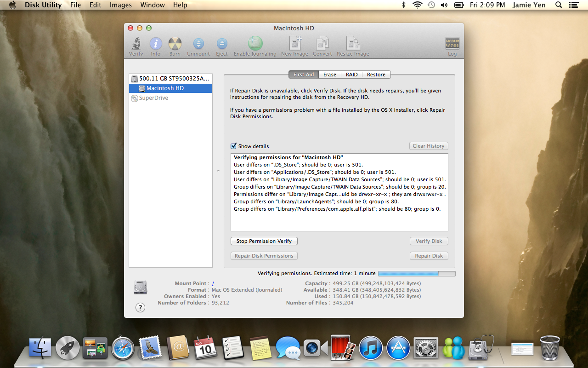Open Notification Center list icon

[573, 5]
